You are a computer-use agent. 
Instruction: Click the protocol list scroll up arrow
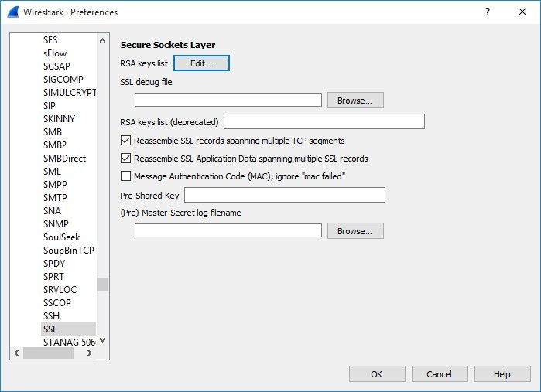pos(102,40)
